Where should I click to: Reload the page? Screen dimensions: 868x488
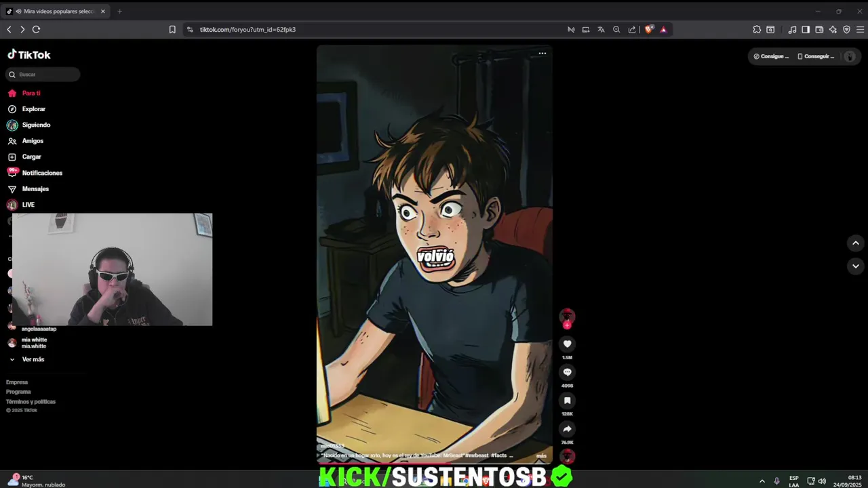37,30
